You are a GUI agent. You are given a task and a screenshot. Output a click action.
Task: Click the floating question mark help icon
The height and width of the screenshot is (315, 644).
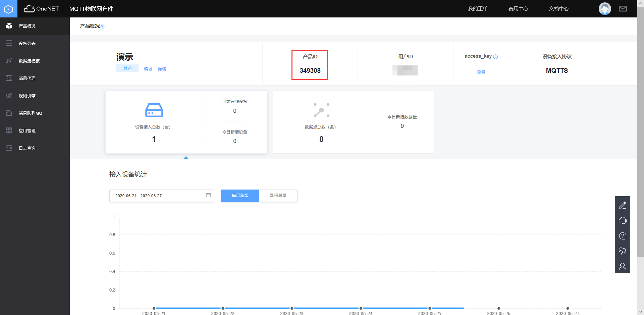coord(623,236)
